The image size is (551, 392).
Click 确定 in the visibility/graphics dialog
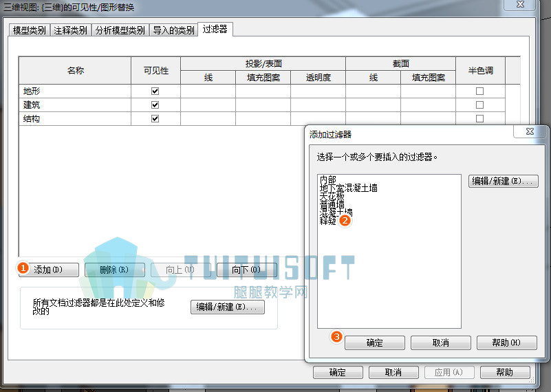point(338,372)
